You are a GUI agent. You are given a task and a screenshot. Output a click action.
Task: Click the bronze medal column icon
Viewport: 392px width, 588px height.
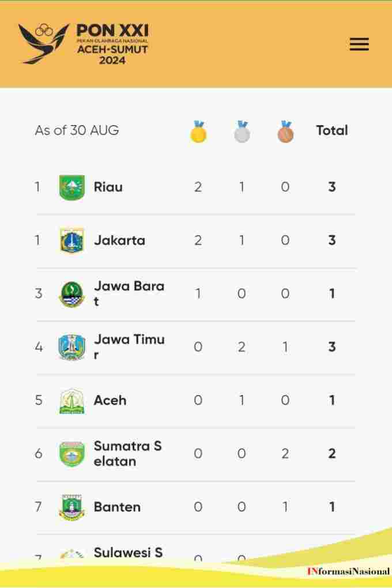285,131
